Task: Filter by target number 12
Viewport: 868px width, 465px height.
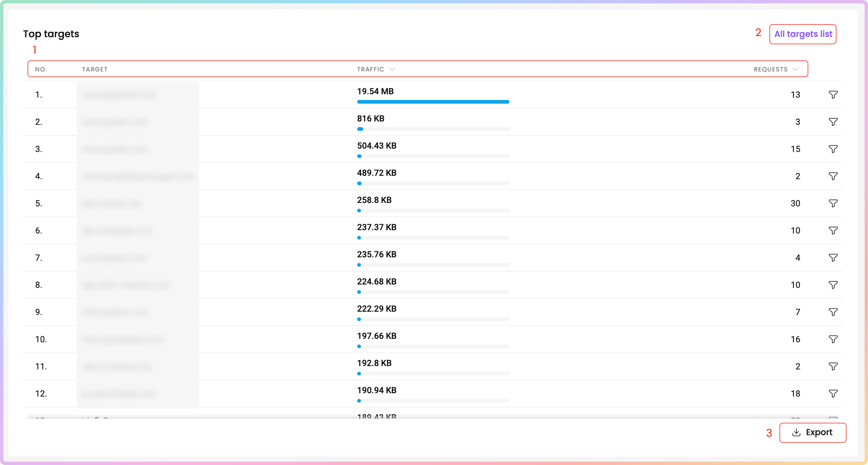Action: point(833,394)
